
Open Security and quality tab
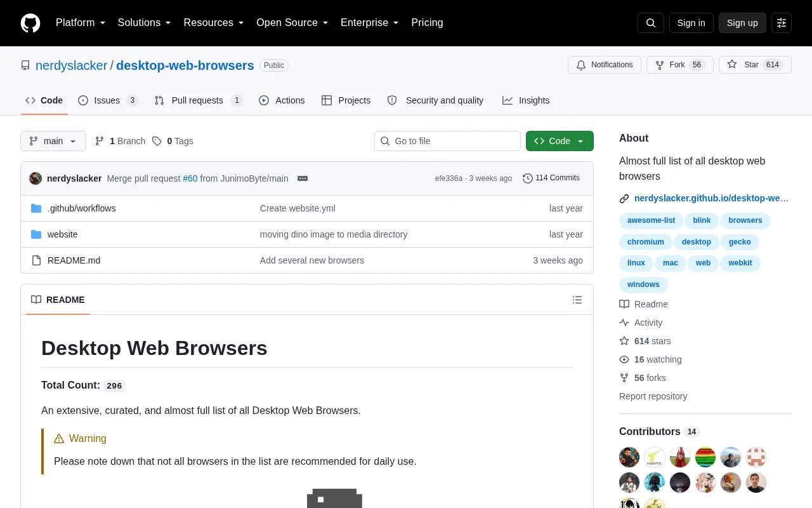tap(435, 100)
